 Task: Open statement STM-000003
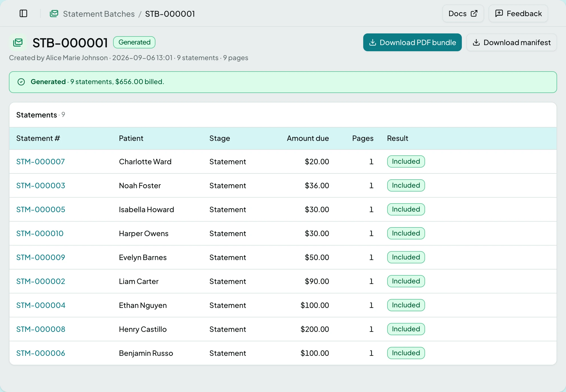coord(41,186)
